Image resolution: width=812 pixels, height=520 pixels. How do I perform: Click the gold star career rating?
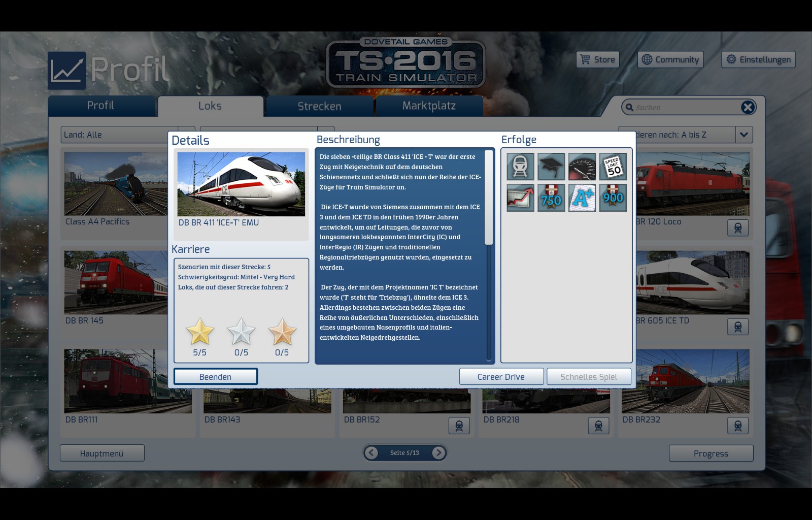[200, 332]
